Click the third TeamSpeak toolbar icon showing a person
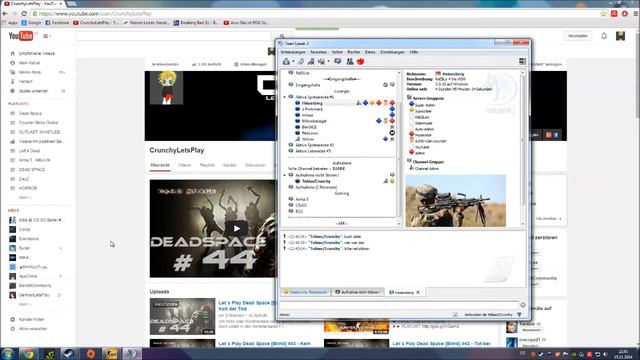Screen dimensions: 640x360 pyautogui.click(x=311, y=62)
